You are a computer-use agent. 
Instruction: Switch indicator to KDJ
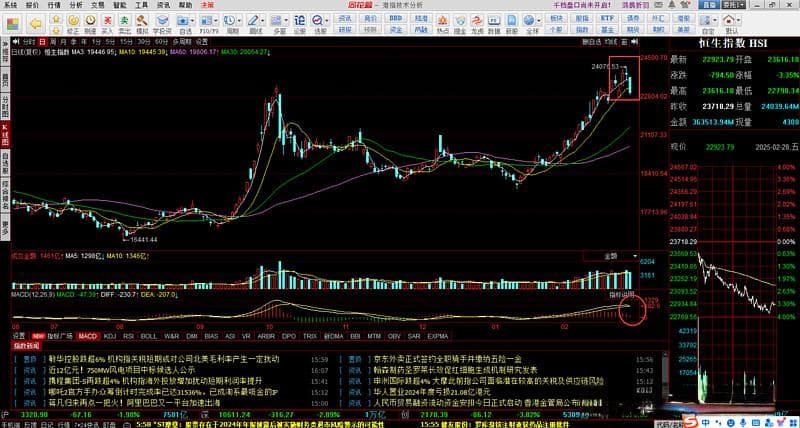tap(110, 336)
